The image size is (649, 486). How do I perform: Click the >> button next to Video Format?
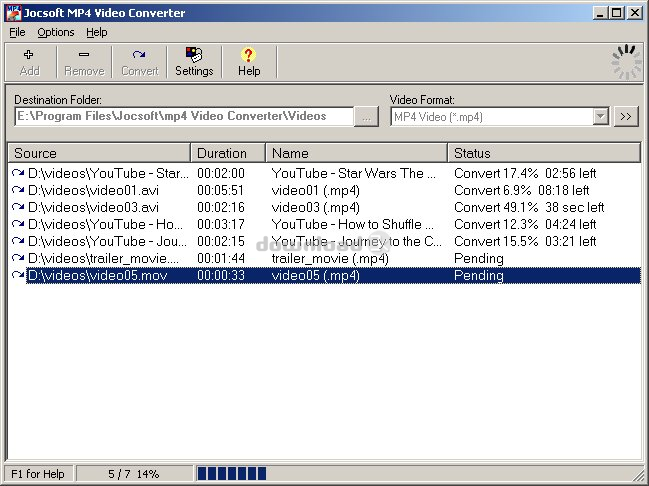pyautogui.click(x=626, y=117)
